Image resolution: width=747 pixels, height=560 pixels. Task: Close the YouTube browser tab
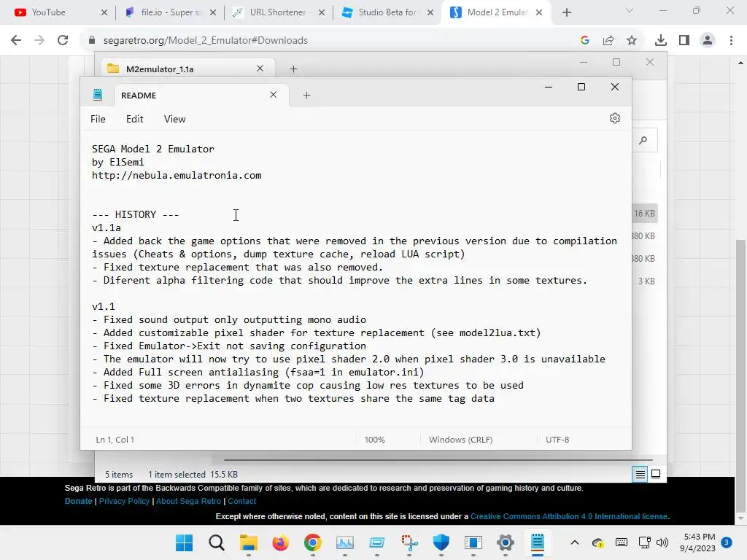(104, 12)
